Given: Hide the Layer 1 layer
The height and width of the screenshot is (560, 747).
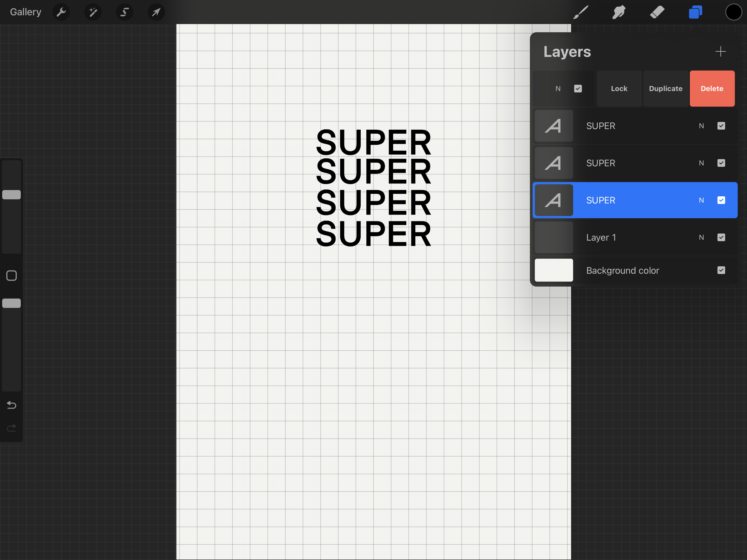Looking at the screenshot, I should (x=721, y=238).
